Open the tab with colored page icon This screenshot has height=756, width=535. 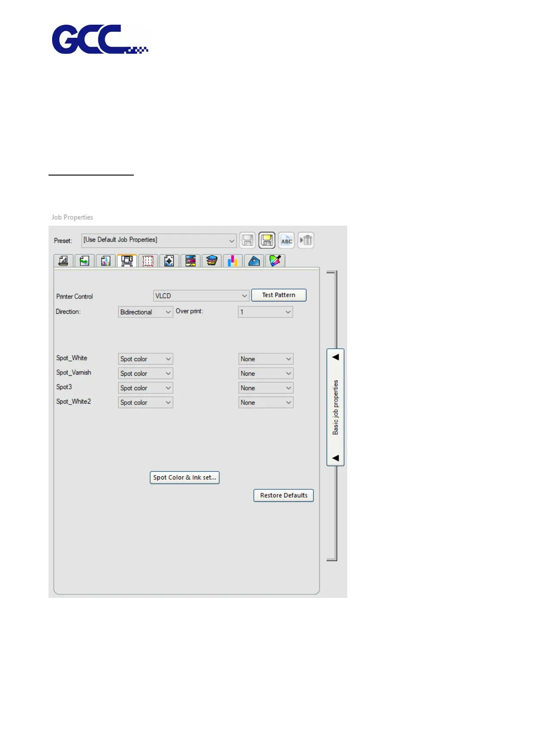106,261
